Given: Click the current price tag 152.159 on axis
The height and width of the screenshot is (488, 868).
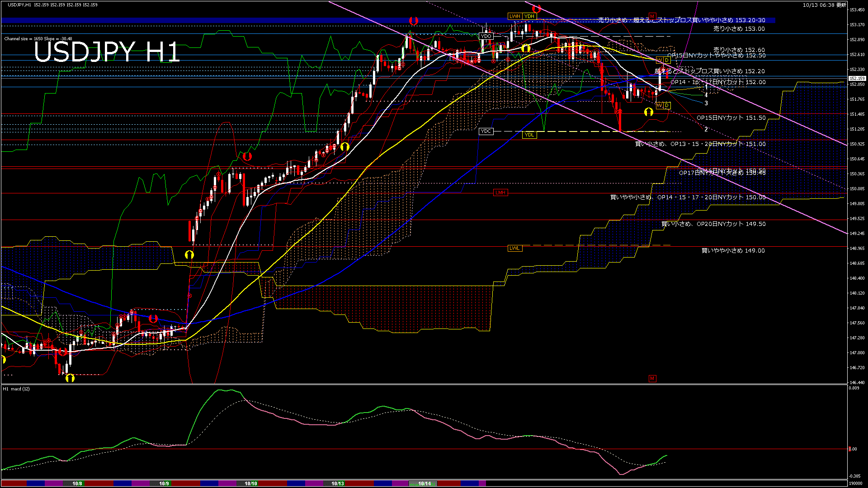Looking at the screenshot, I should [x=857, y=78].
